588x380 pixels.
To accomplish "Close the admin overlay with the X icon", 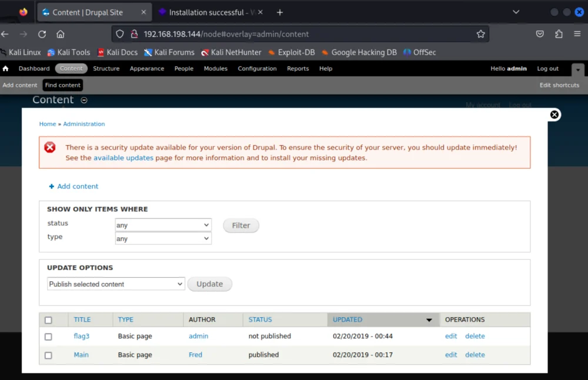I will 554,115.
